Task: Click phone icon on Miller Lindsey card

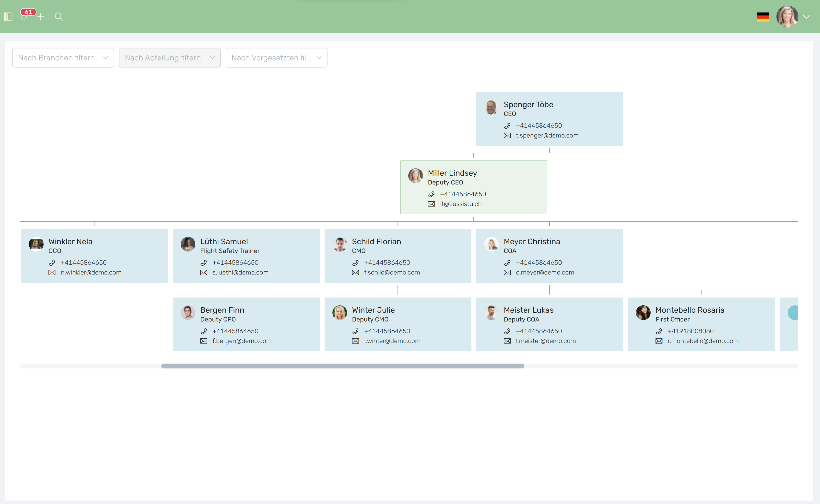Action: click(x=431, y=194)
